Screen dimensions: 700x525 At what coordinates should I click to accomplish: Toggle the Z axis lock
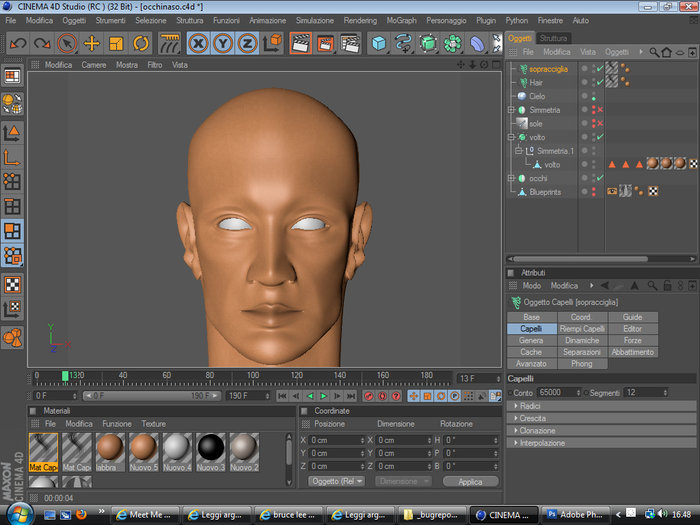(x=246, y=43)
